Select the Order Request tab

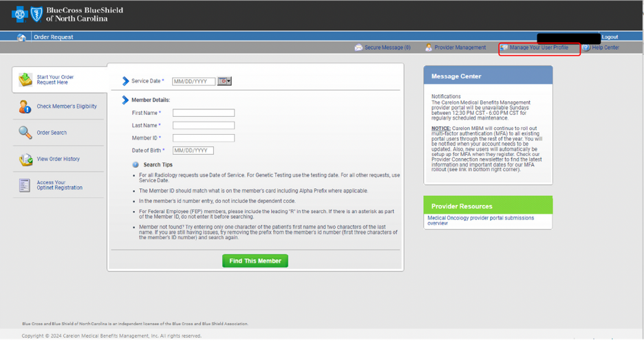point(54,37)
